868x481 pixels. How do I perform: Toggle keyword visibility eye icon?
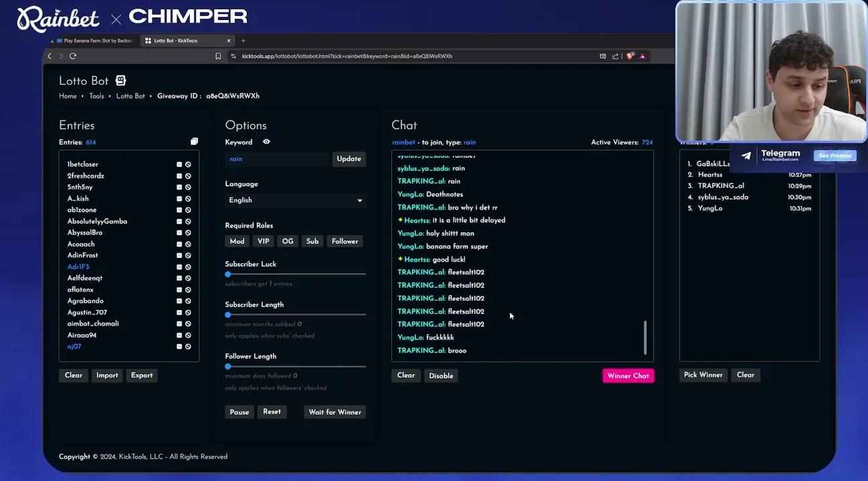(x=266, y=142)
